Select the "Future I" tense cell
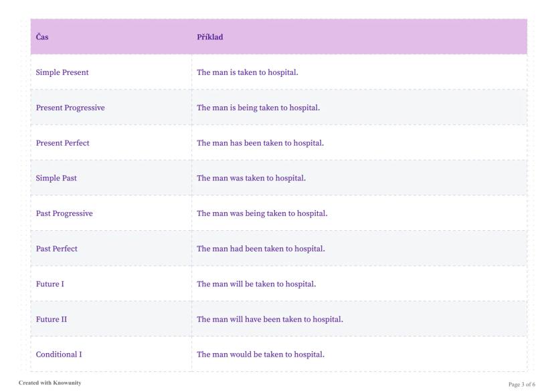Screen dimensions: 554x392 click(50, 284)
